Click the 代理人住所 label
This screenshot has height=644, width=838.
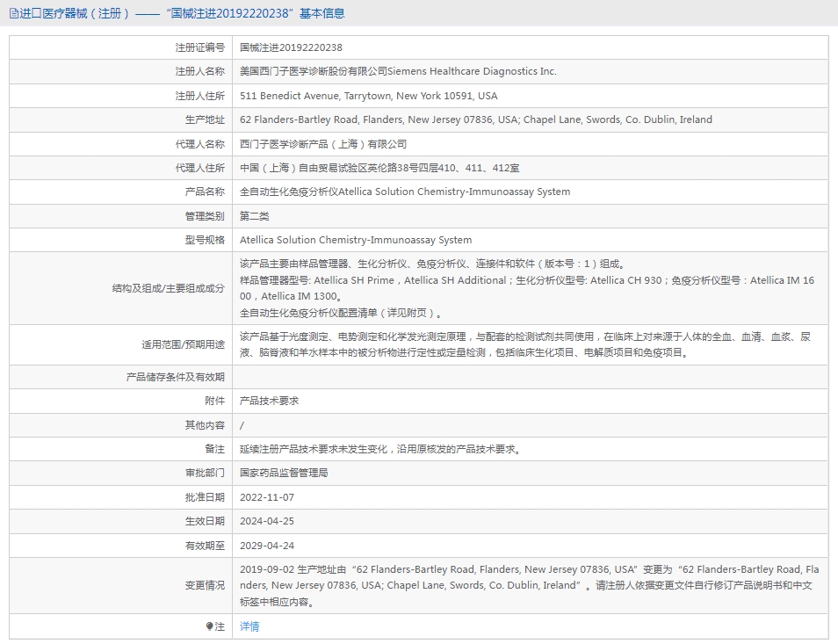click(x=200, y=168)
